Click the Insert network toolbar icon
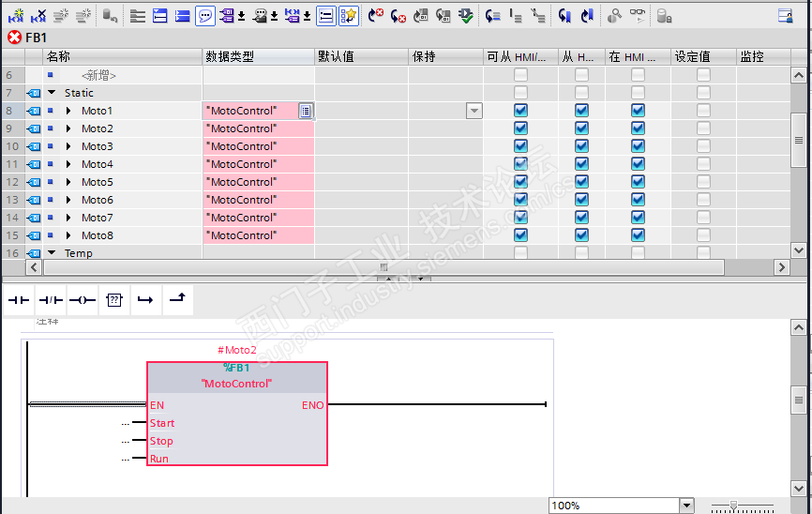Viewport: 812px width, 514px height. coord(16,16)
